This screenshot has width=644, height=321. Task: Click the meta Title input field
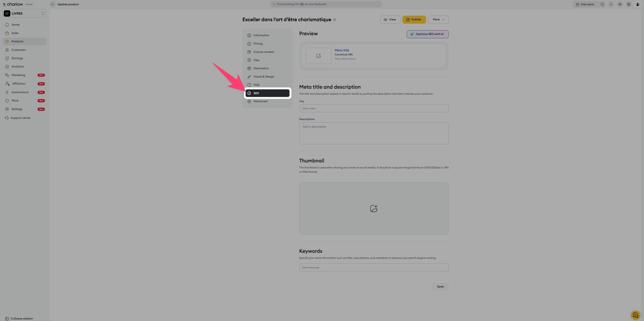click(374, 109)
